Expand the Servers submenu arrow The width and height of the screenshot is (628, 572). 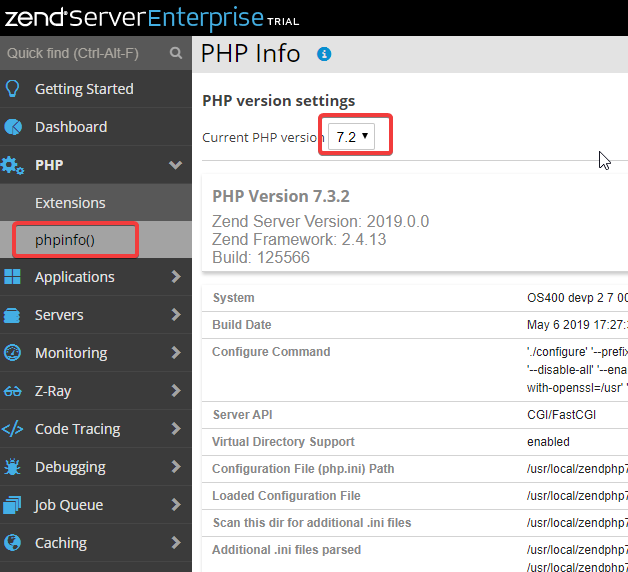pos(175,315)
